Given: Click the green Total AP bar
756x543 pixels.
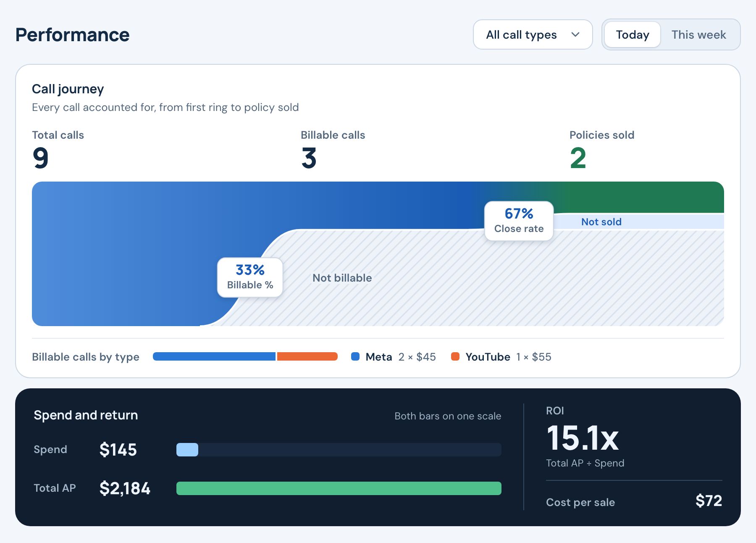Looking at the screenshot, I should [x=339, y=488].
